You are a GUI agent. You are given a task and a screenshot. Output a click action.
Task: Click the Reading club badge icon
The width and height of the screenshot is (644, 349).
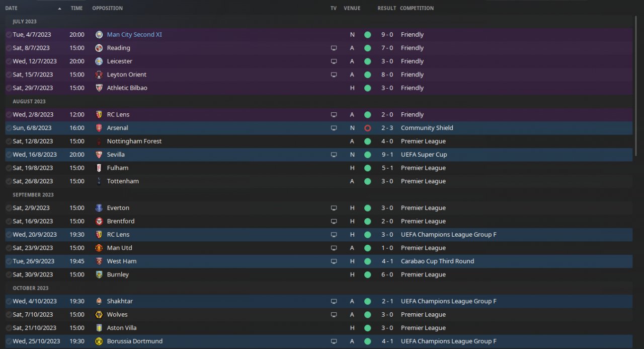(x=99, y=48)
